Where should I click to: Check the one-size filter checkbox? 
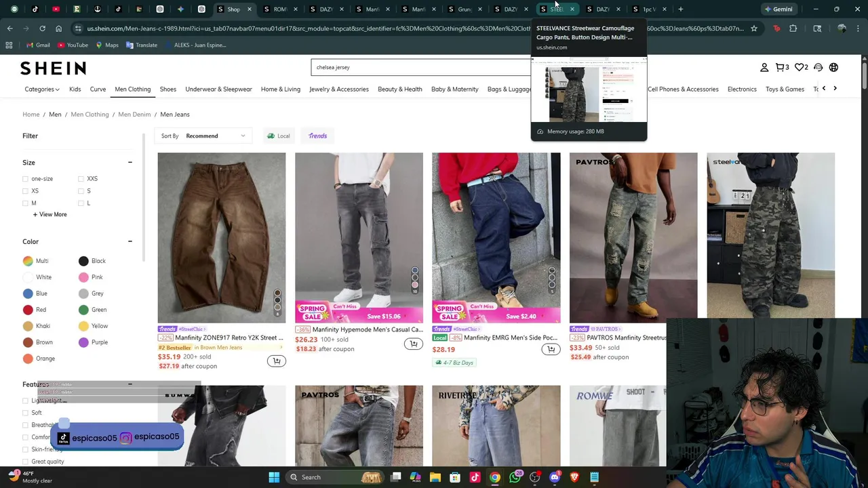pyautogui.click(x=25, y=179)
